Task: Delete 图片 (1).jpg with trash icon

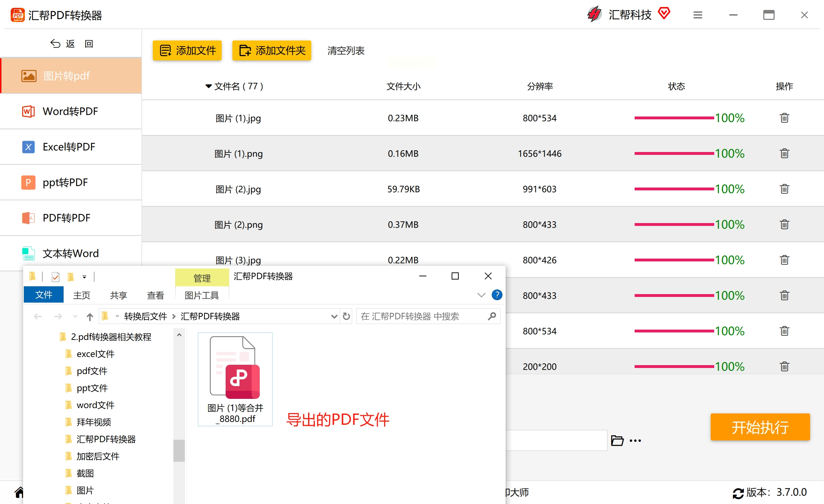Action: tap(784, 118)
